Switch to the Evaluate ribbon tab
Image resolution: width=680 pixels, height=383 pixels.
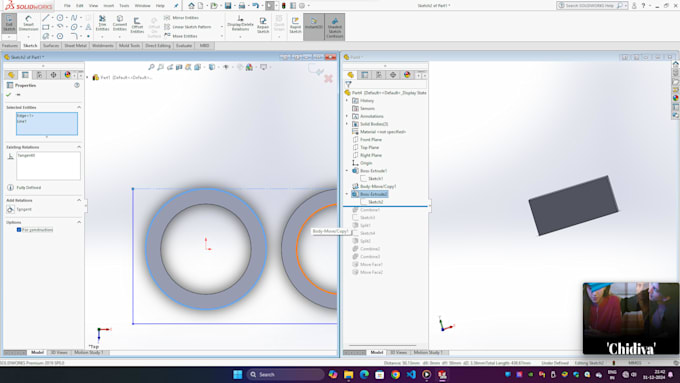coord(184,45)
